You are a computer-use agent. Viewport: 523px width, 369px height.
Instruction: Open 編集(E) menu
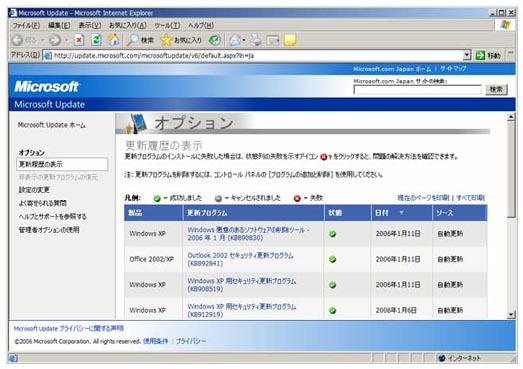[59, 25]
